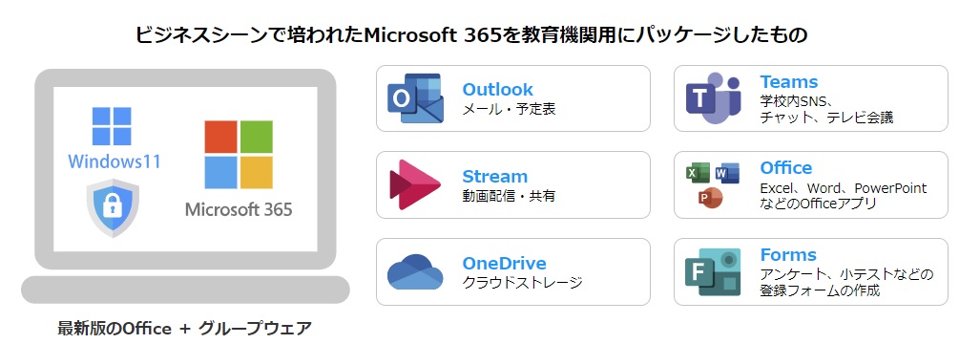
Task: Click the security shield lock icon
Action: (x=114, y=207)
